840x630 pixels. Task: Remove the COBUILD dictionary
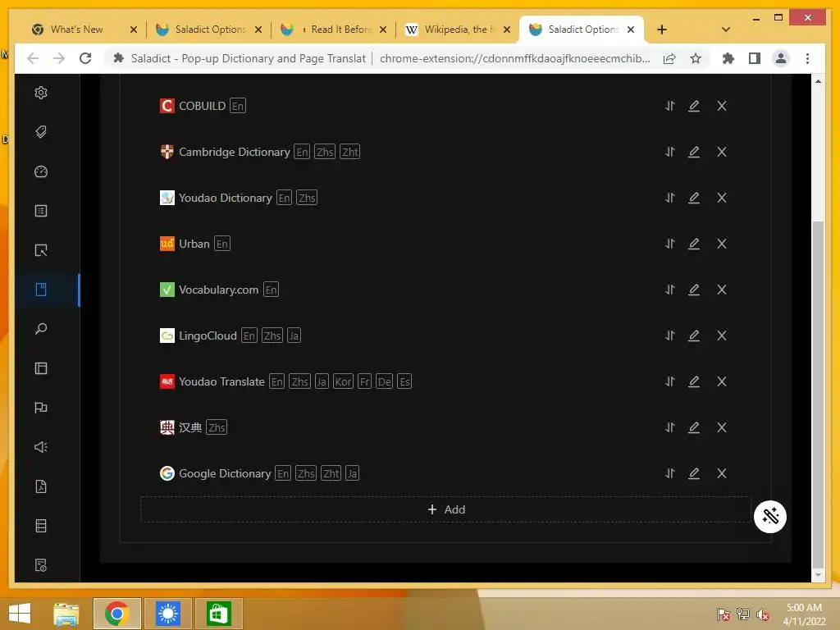tap(722, 106)
